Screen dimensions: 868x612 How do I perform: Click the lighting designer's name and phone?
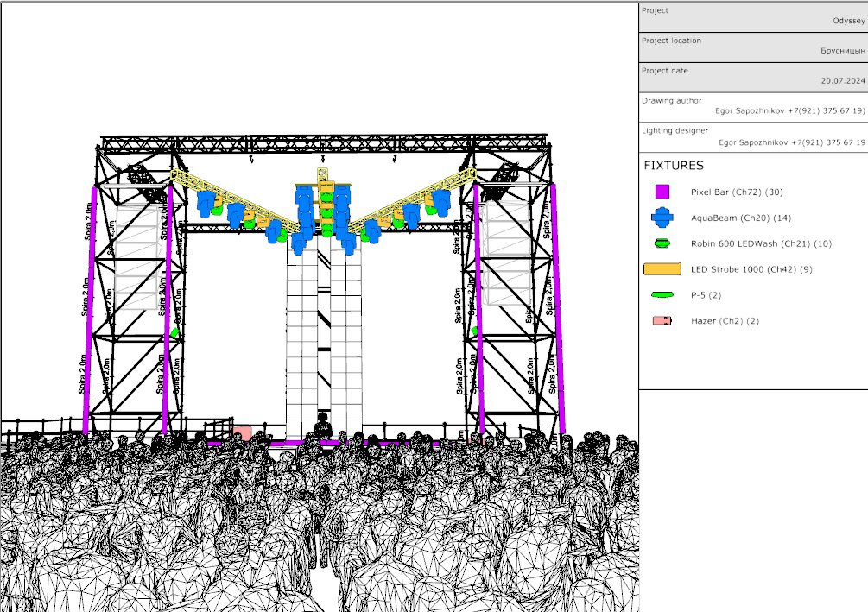point(792,142)
